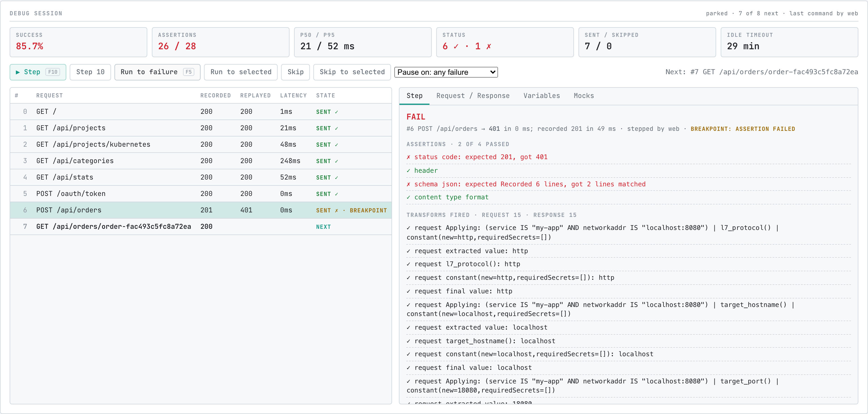868x414 pixels.
Task: Click the STATUS 6 ✓ · 1 ✗ card
Action: point(505,42)
